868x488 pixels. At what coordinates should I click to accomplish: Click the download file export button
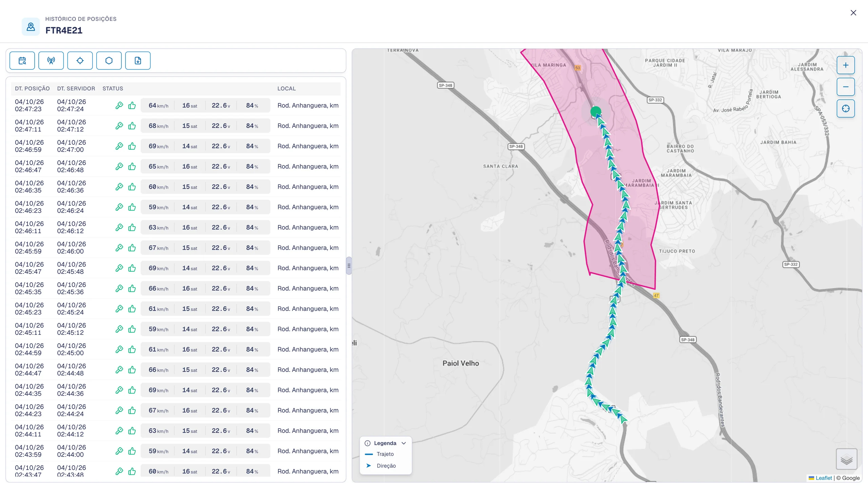138,61
